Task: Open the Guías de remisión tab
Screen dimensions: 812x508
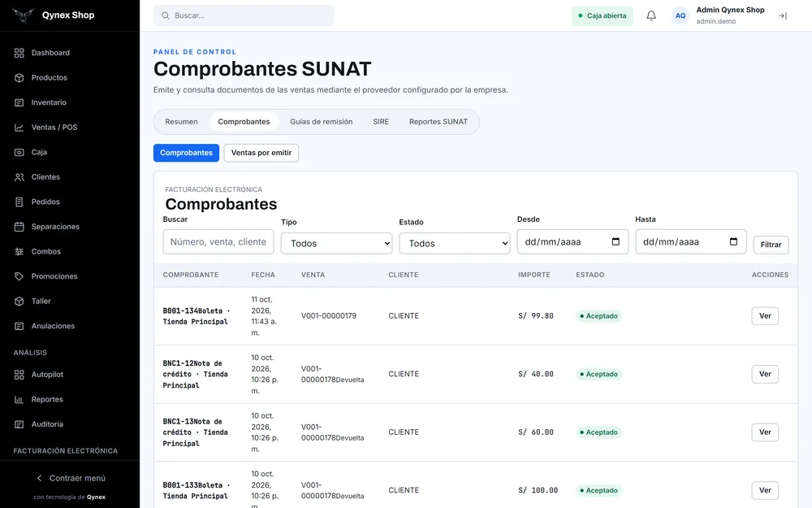Action: pyautogui.click(x=321, y=122)
